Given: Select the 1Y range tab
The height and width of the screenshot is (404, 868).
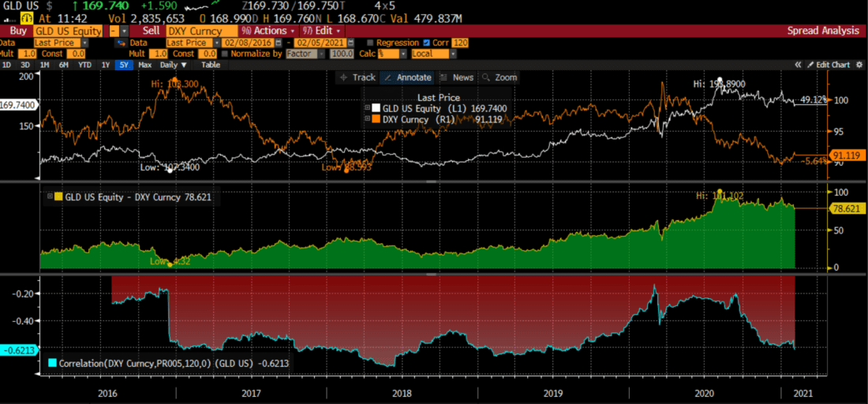Looking at the screenshot, I should click(105, 65).
